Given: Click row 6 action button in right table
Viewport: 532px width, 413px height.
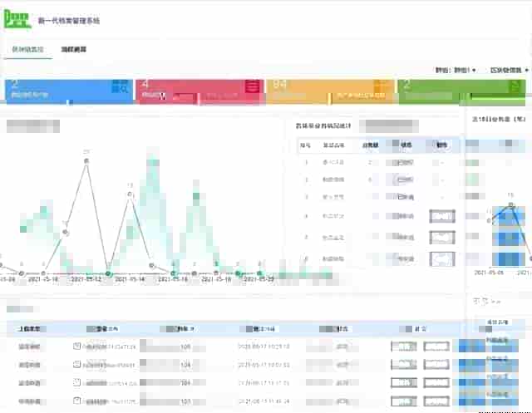Looking at the screenshot, I should point(442,259).
